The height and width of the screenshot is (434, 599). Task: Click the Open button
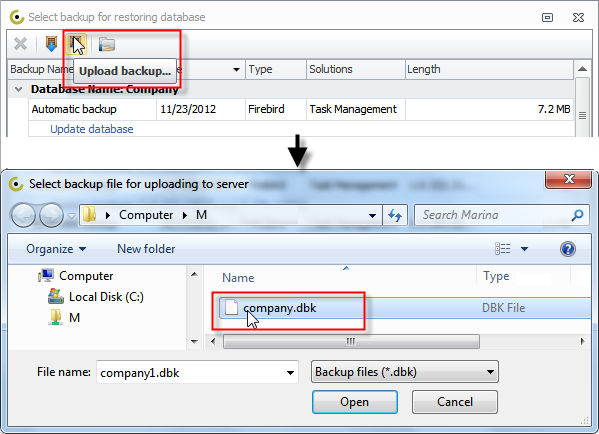pyautogui.click(x=355, y=402)
